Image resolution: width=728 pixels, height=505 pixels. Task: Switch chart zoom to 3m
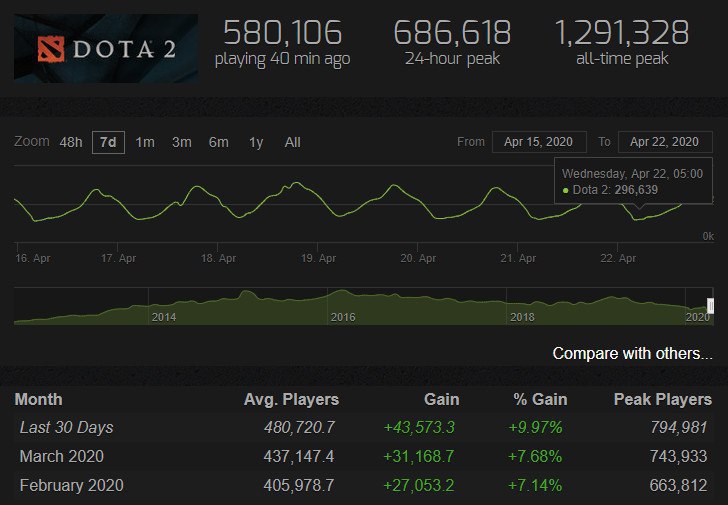click(x=182, y=142)
